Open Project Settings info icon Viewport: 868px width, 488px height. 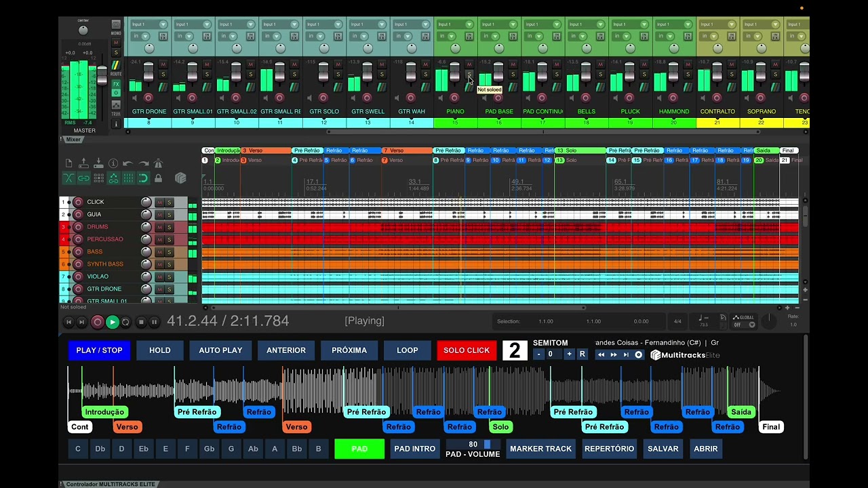coord(113,163)
